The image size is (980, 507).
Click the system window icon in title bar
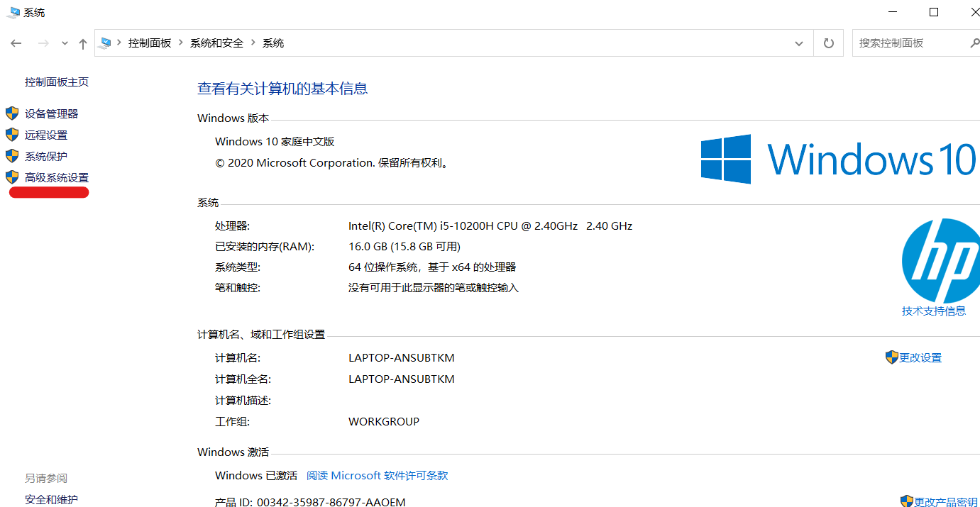(13, 12)
